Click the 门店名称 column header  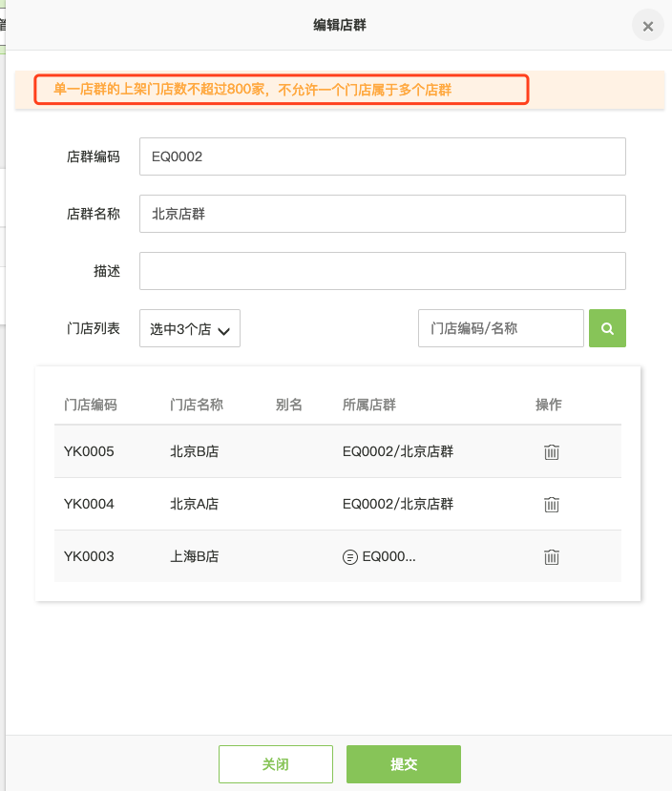click(197, 405)
